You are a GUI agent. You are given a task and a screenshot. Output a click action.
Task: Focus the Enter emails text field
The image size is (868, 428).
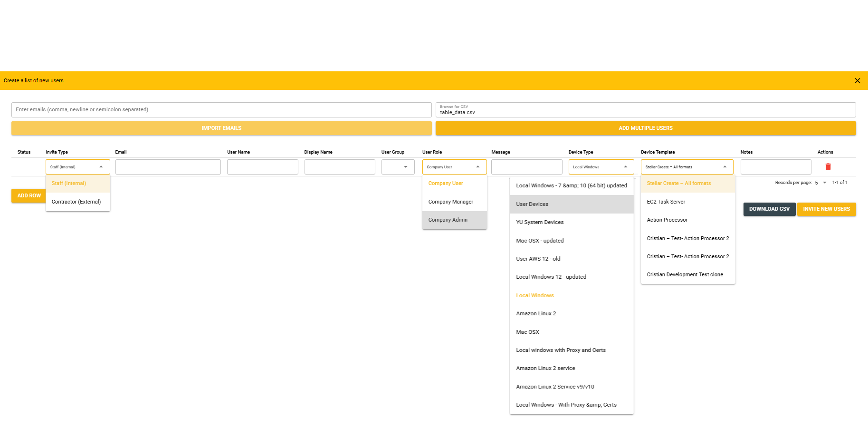(x=221, y=110)
